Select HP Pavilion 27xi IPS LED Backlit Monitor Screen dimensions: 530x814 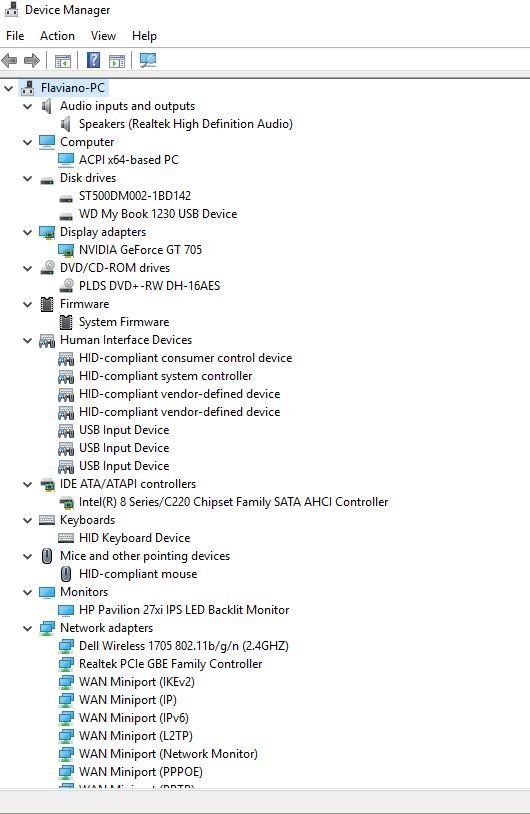(184, 610)
